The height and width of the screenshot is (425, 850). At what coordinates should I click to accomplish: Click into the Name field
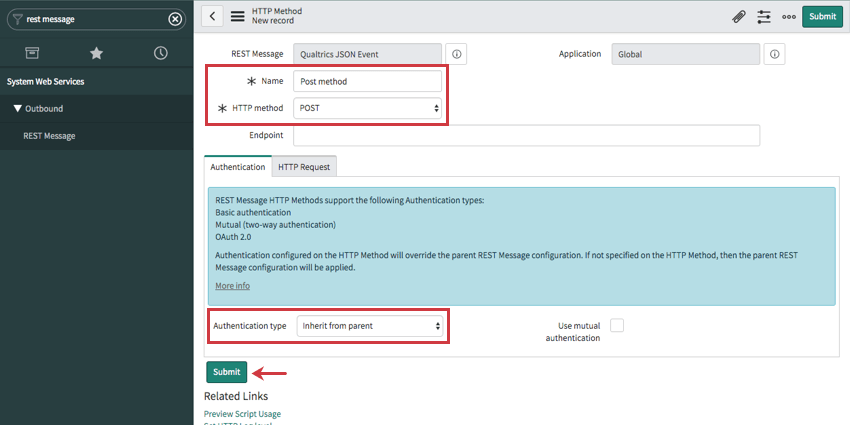[368, 81]
